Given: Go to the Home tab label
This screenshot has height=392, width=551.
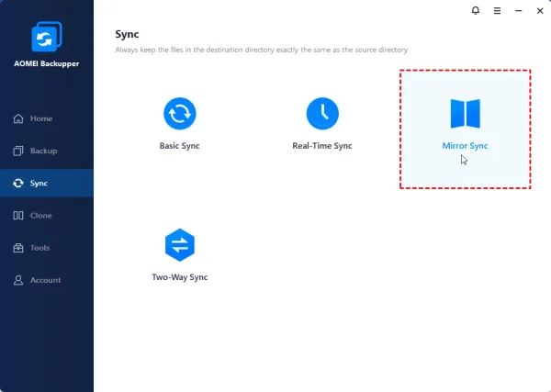Looking at the screenshot, I should coord(41,118).
